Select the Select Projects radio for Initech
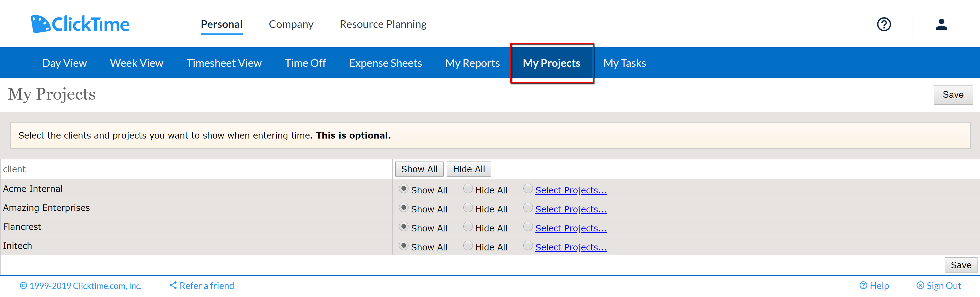The height and width of the screenshot is (297, 980). coord(528,246)
